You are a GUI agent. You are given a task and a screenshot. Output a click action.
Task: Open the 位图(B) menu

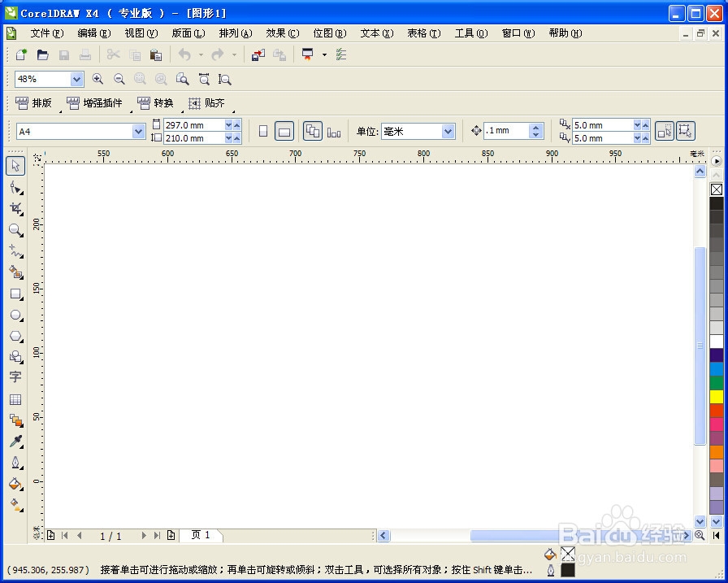click(330, 33)
